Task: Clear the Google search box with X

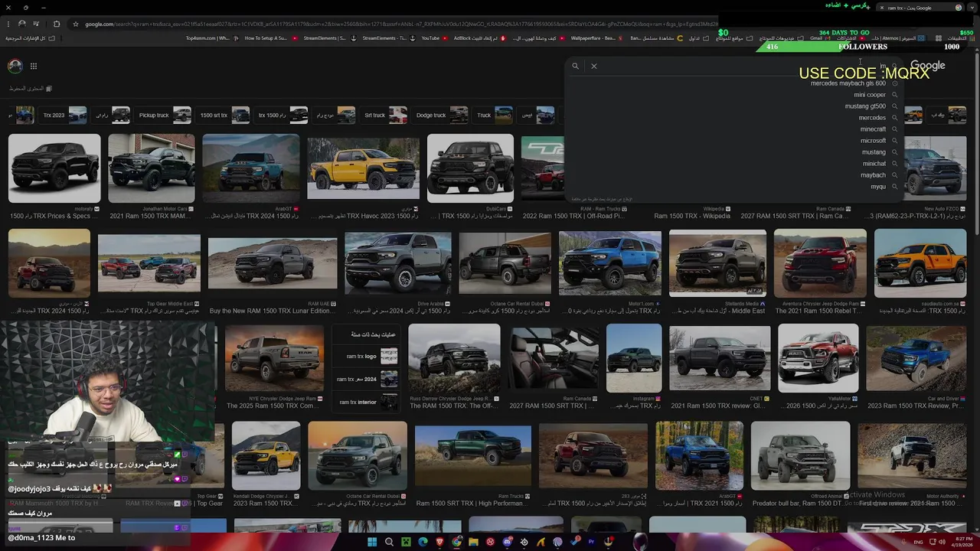Action: point(593,66)
